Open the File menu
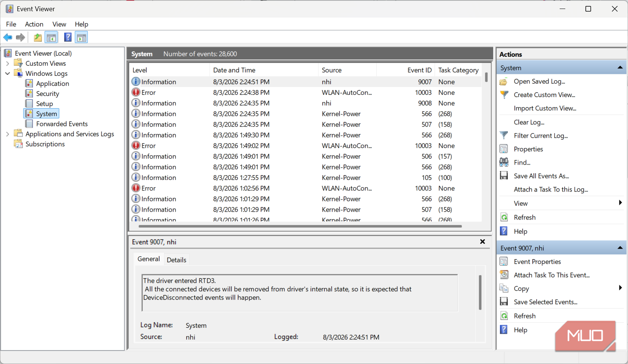Viewport: 628px width, 364px height. click(11, 24)
